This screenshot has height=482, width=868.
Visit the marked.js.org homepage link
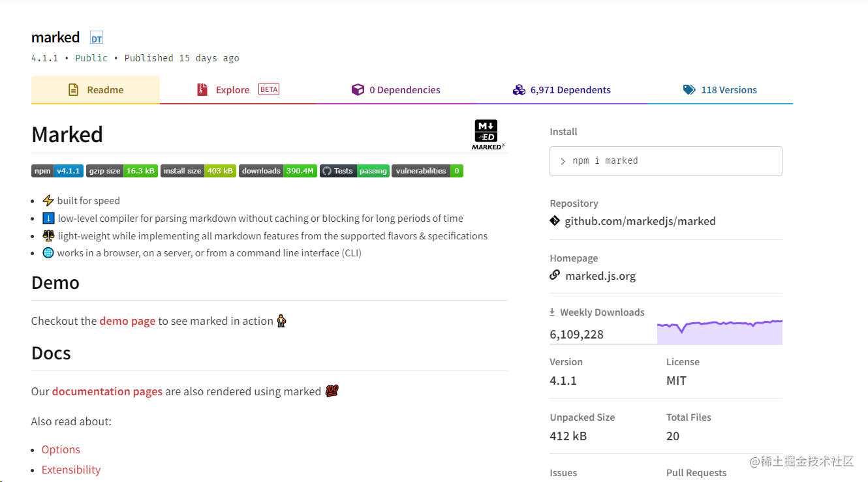click(x=600, y=276)
